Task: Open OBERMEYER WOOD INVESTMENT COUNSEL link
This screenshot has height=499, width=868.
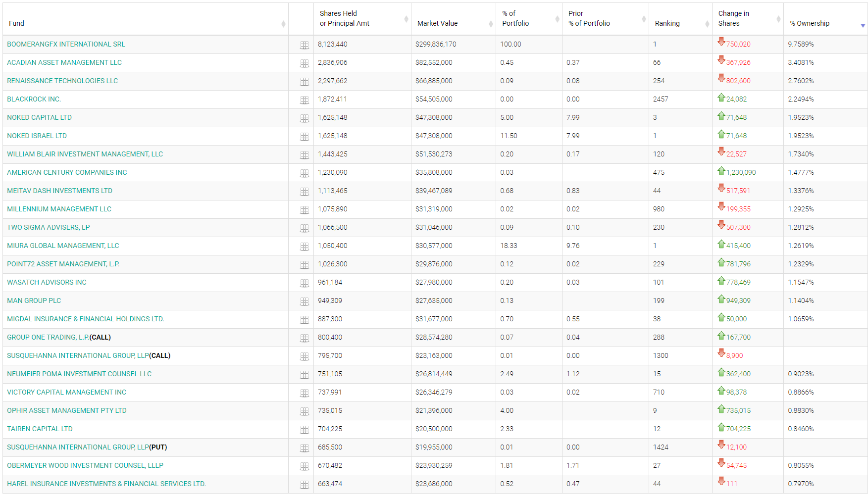Action: pyautogui.click(x=85, y=465)
